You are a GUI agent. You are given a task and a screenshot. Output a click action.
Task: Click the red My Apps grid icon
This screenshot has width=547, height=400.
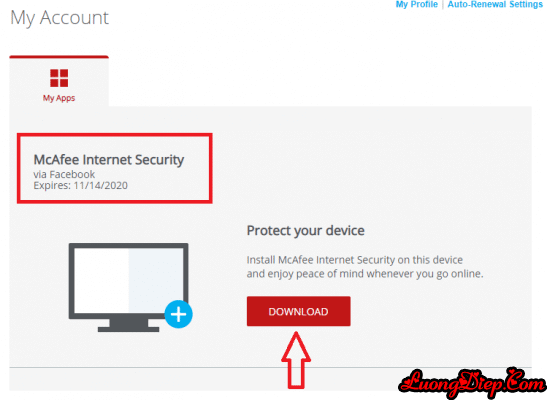click(x=59, y=78)
